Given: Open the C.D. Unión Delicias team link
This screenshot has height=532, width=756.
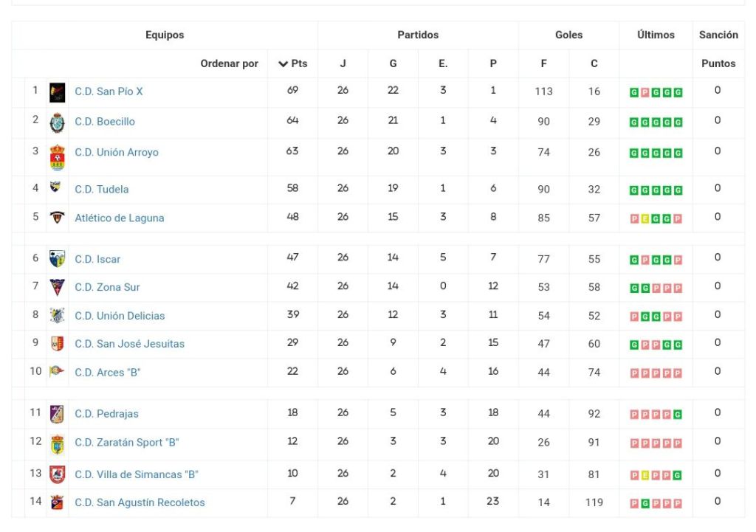Looking at the screenshot, I should tap(120, 316).
